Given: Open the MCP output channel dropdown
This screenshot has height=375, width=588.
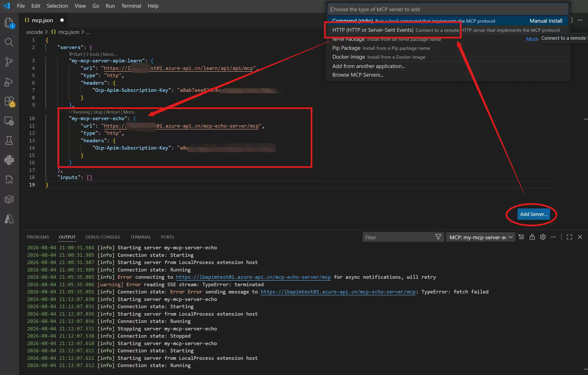Looking at the screenshot, I should tap(480, 237).
